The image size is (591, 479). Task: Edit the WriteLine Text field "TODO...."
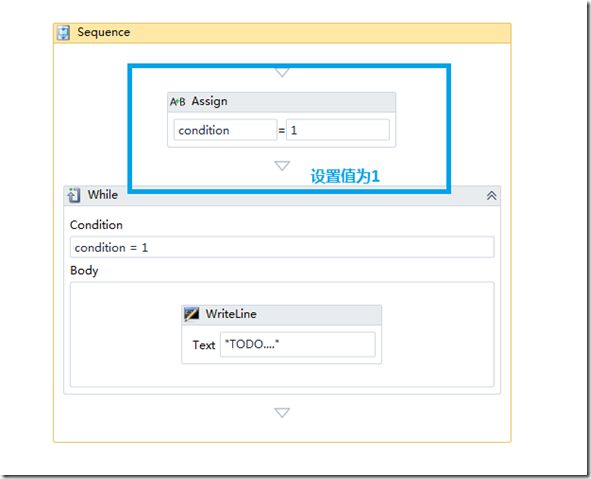(x=297, y=344)
